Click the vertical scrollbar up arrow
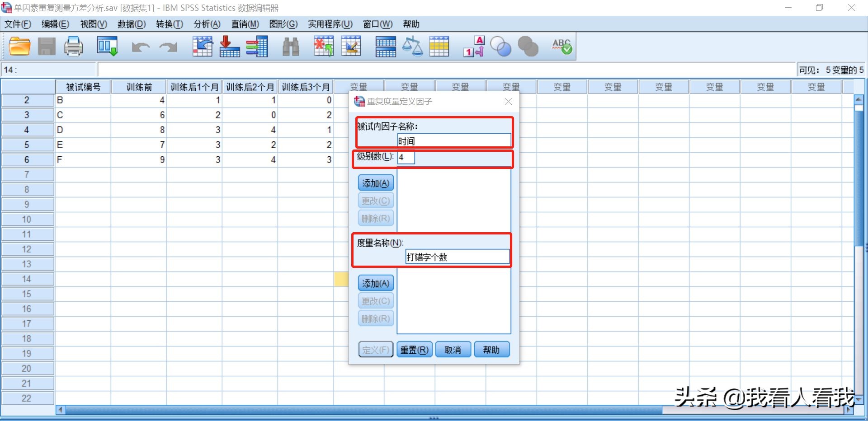Screen dimensions: 868x421 (859, 99)
